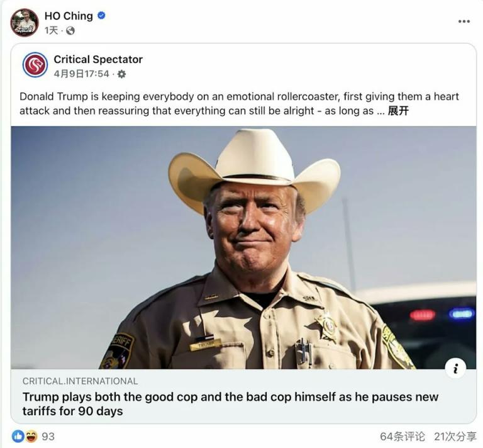Click the blue verified badge
Image resolution: width=483 pixels, height=448 pixels.
click(x=101, y=16)
